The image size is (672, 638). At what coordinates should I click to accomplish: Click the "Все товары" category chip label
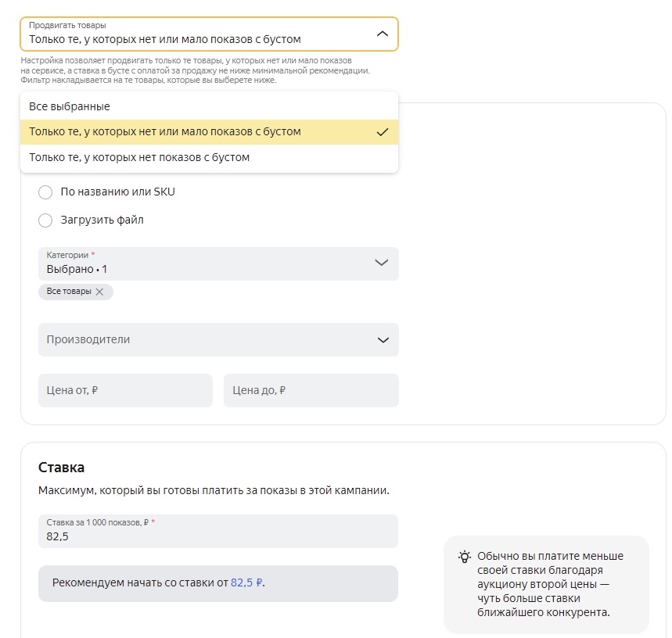click(x=69, y=292)
